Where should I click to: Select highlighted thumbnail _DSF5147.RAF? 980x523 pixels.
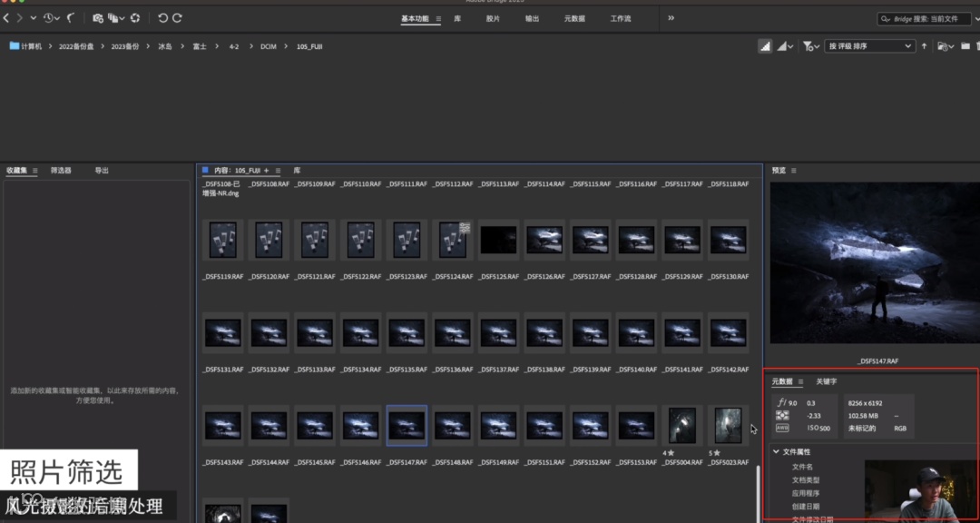[x=407, y=426]
